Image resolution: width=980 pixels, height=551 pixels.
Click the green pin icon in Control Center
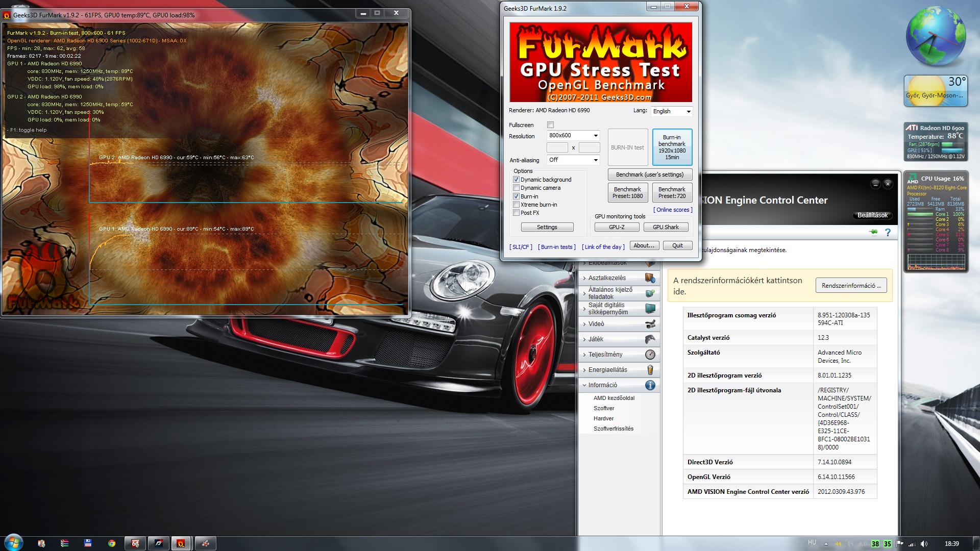click(x=873, y=232)
